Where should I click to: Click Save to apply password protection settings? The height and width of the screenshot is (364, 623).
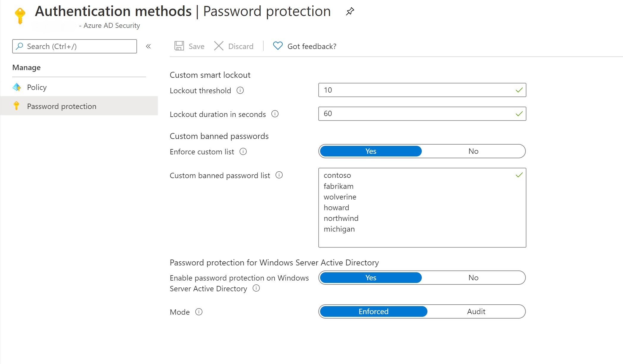point(190,46)
